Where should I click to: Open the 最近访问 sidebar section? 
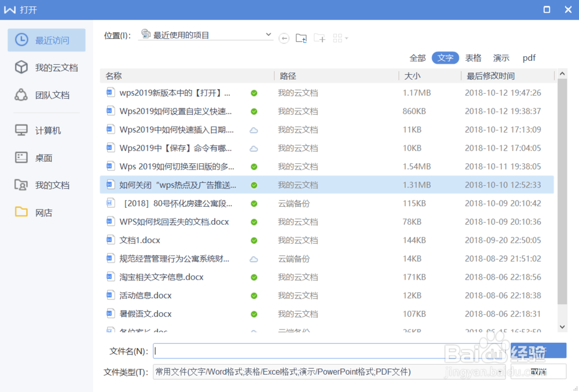[46, 40]
